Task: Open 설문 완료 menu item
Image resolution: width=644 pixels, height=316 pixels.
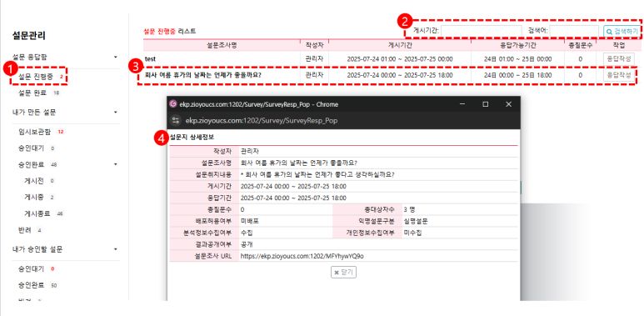Action: tap(32, 93)
